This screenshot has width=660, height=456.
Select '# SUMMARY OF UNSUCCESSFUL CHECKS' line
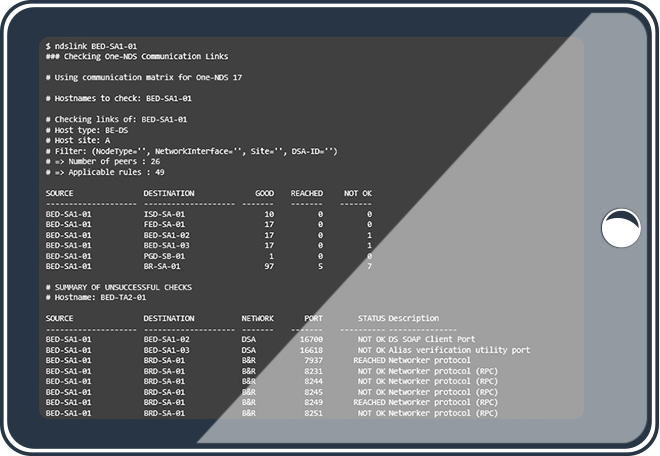pos(119,288)
